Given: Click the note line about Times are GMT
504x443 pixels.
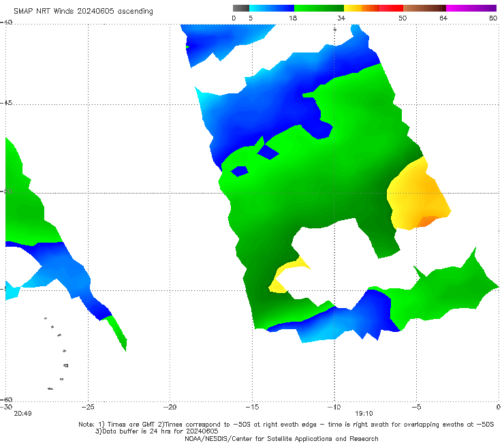Looking at the screenshot, I should click(x=286, y=425).
